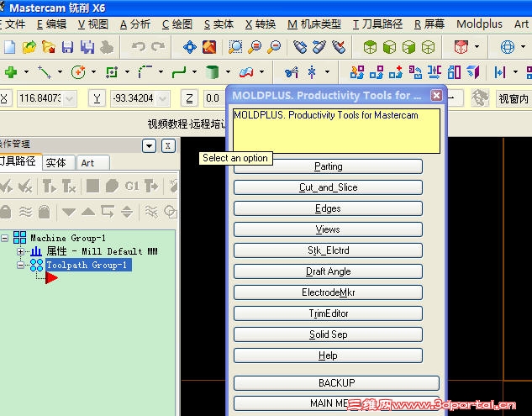Click the red insert arrow in the tree
Screen dimensions: 532x416
(51, 278)
